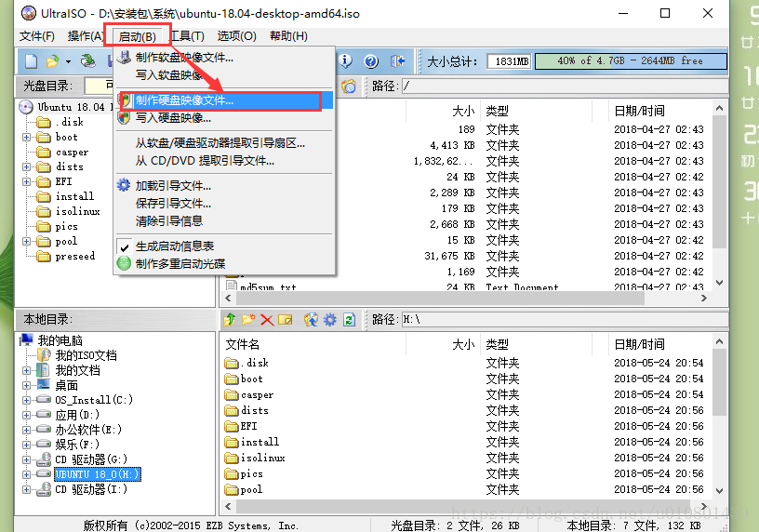Expand the UBUNTU 18_0(H:) drive node

pos(27,475)
